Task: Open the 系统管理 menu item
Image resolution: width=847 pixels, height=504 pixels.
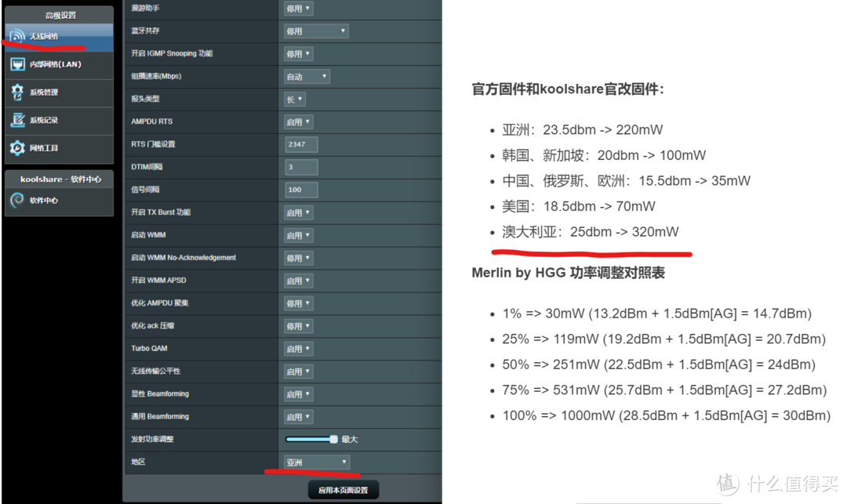Action: click(x=60, y=92)
